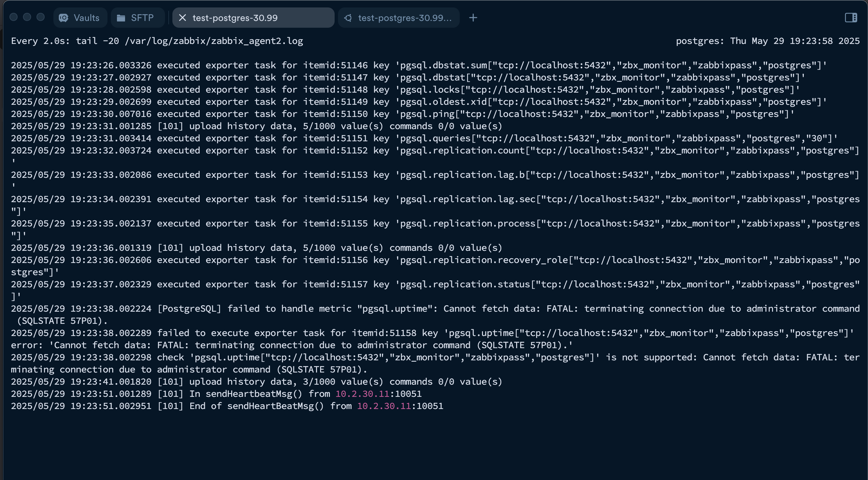This screenshot has width=868, height=480.
Task: Click the 'failed to execute exporter task' itemid:51158 line
Action: (432, 333)
